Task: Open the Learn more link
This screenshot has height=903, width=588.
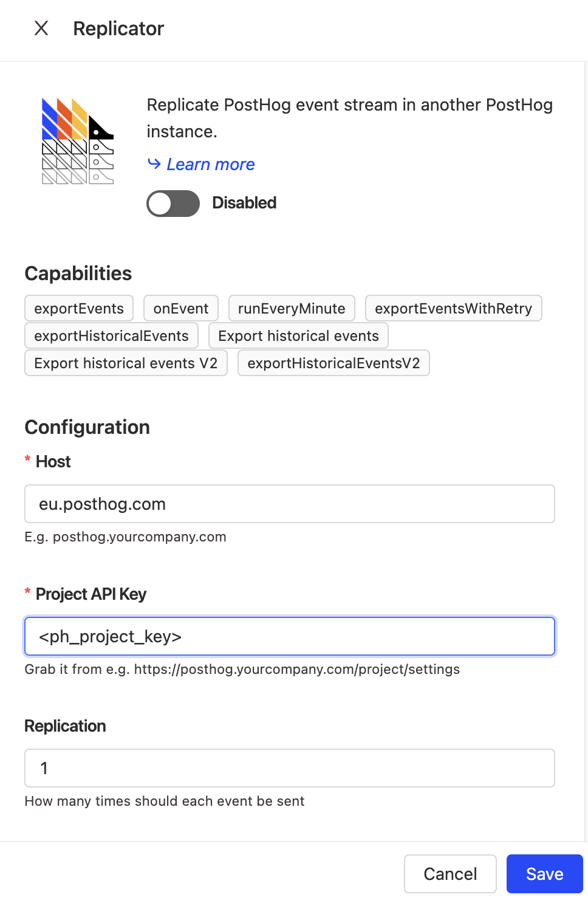Action: coord(210,163)
